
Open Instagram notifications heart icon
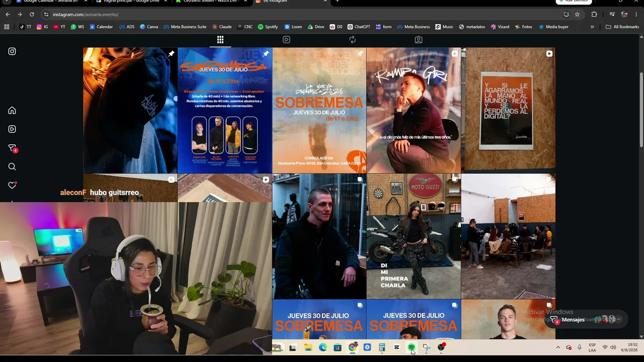point(12,186)
